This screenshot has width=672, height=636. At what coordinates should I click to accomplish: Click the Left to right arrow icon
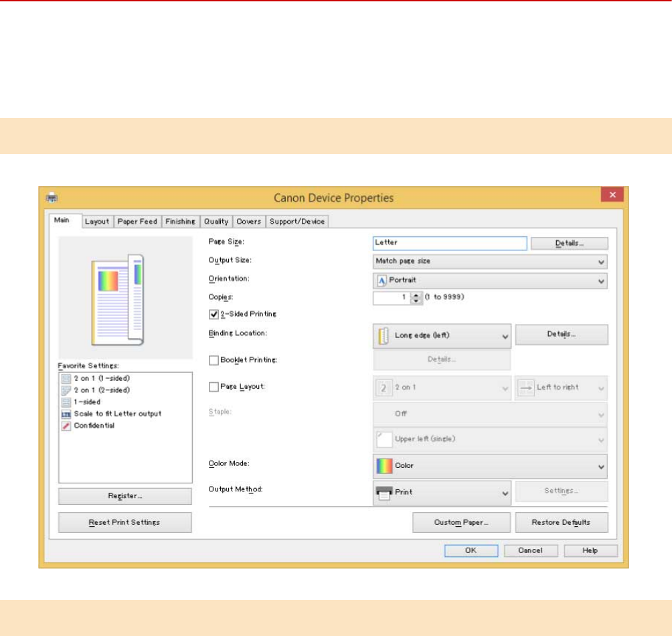526,388
